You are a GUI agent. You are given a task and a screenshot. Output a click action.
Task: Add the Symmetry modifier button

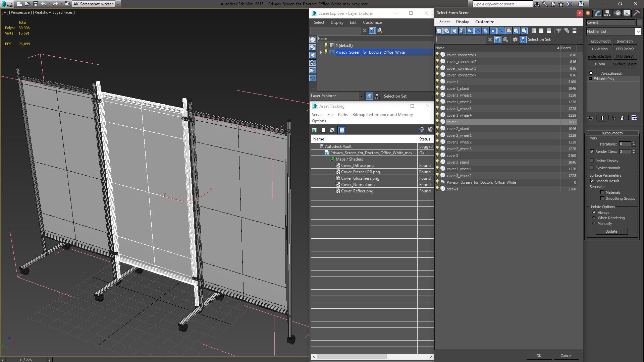click(x=625, y=41)
